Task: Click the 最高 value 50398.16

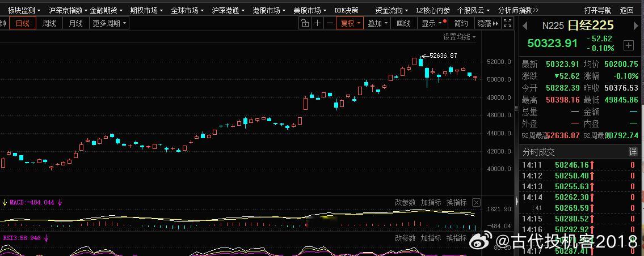Action: 562,100
